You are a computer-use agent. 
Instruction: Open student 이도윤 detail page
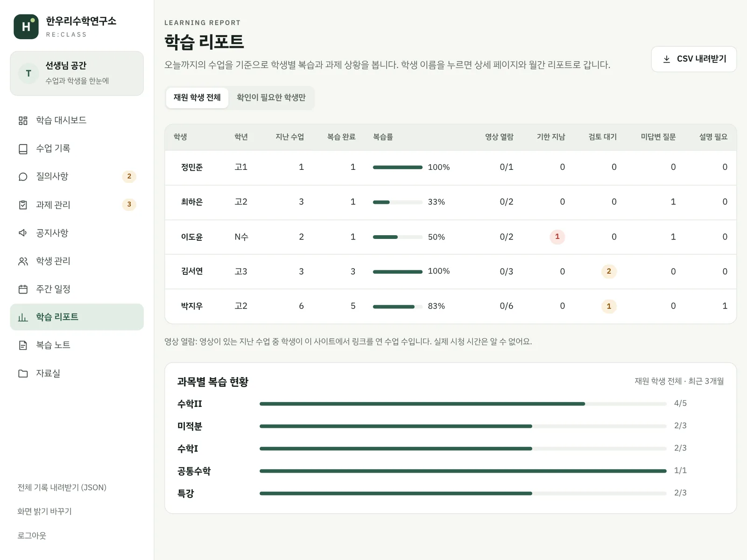192,237
